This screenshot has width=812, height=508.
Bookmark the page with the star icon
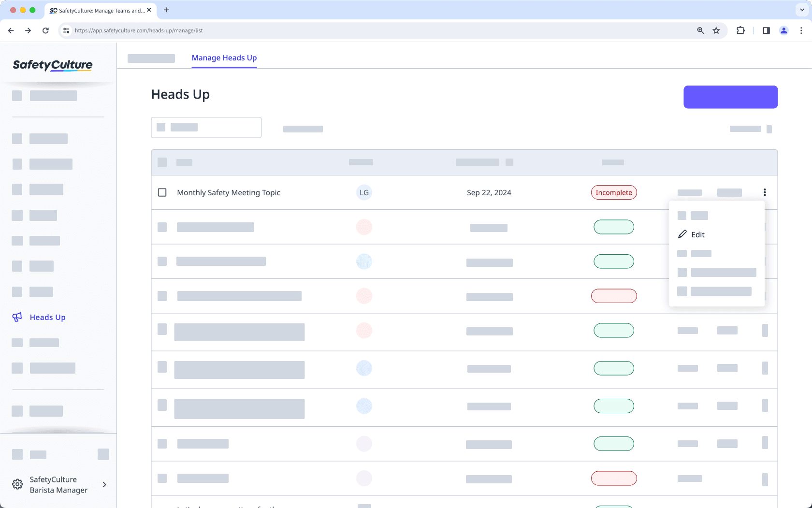click(x=716, y=30)
